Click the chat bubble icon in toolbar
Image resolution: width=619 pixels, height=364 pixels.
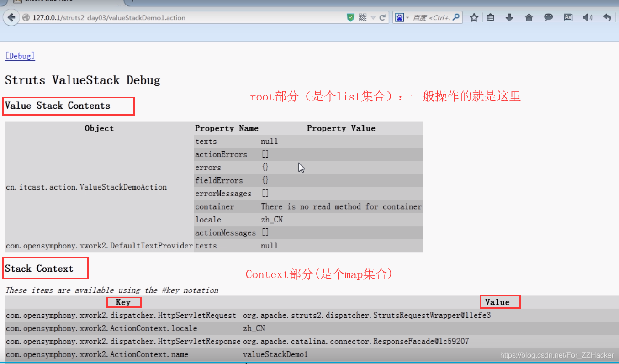click(x=549, y=18)
